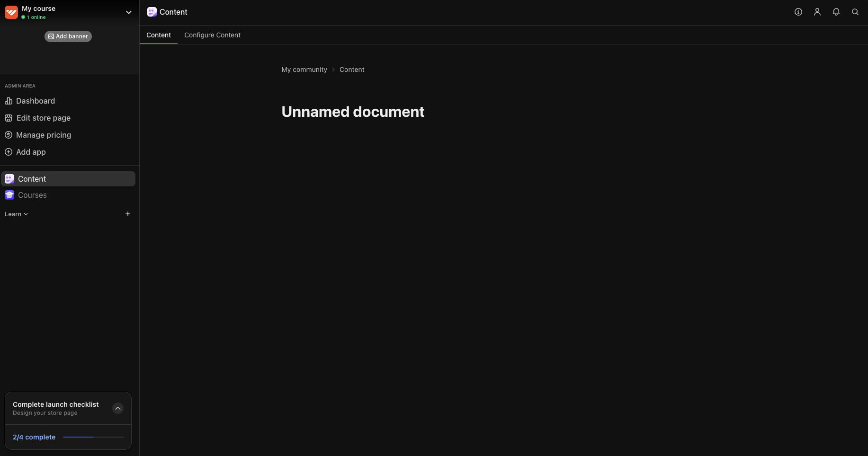Open the Dashboard from admin area

36,101
